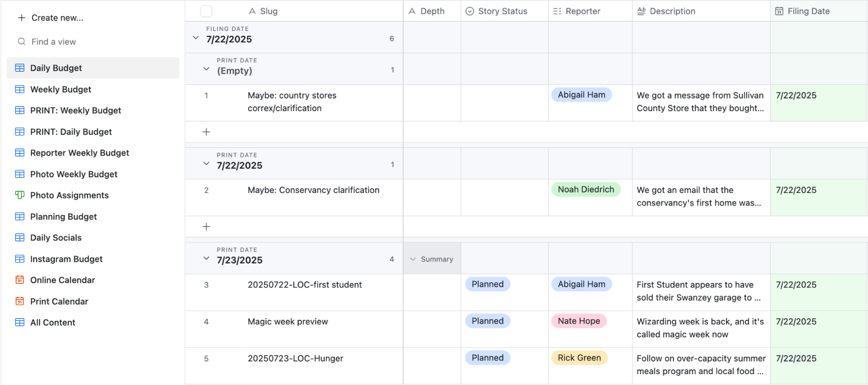
Task: Collapse the Print Date (Empty) group
Action: pos(206,69)
